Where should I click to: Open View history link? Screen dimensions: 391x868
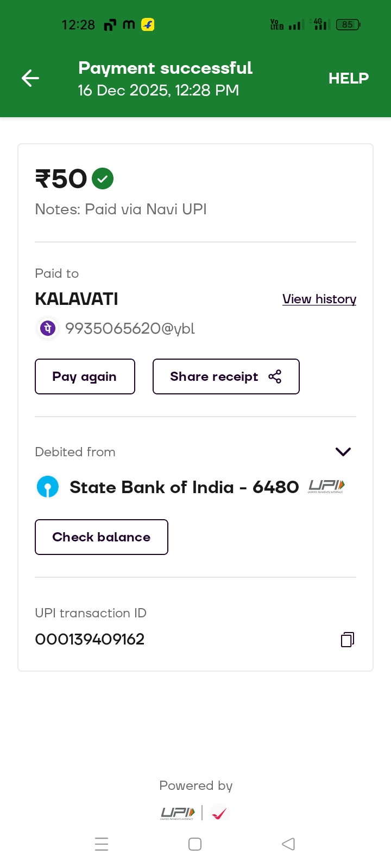coord(319,299)
